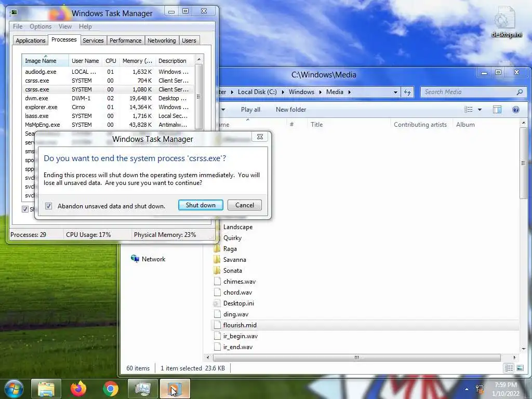532x399 pixels.
Task: Click Local Disk (C:) in the address bar
Action: [257, 92]
